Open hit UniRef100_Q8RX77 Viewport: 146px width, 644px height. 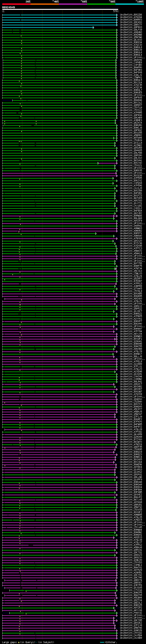[x=131, y=25]
